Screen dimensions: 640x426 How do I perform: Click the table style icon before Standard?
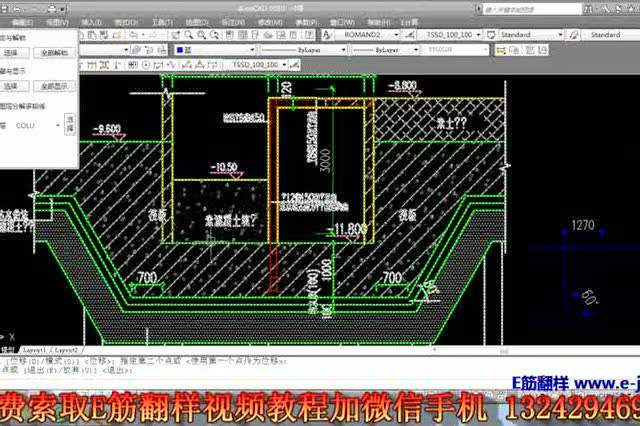coord(491,35)
